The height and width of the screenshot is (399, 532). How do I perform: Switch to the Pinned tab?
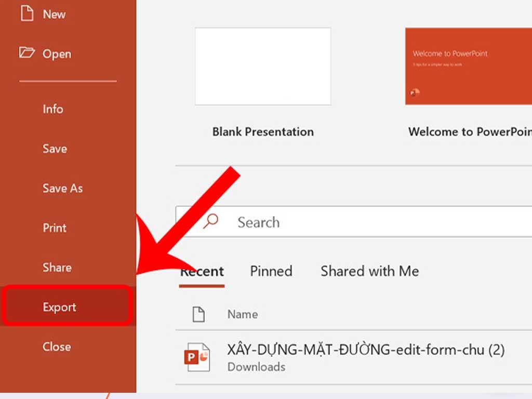(x=271, y=271)
